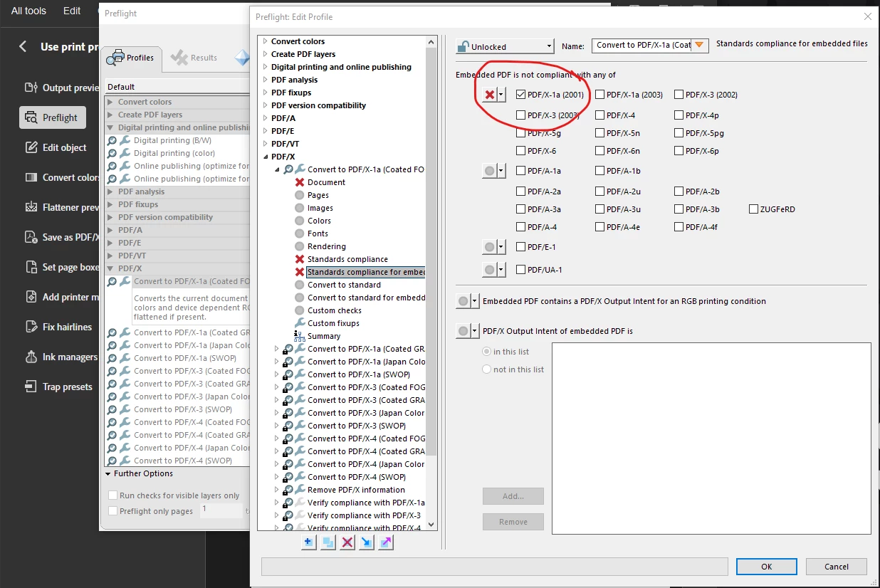Select Fonts tree item
This screenshot has width=880, height=588.
pos(312,233)
